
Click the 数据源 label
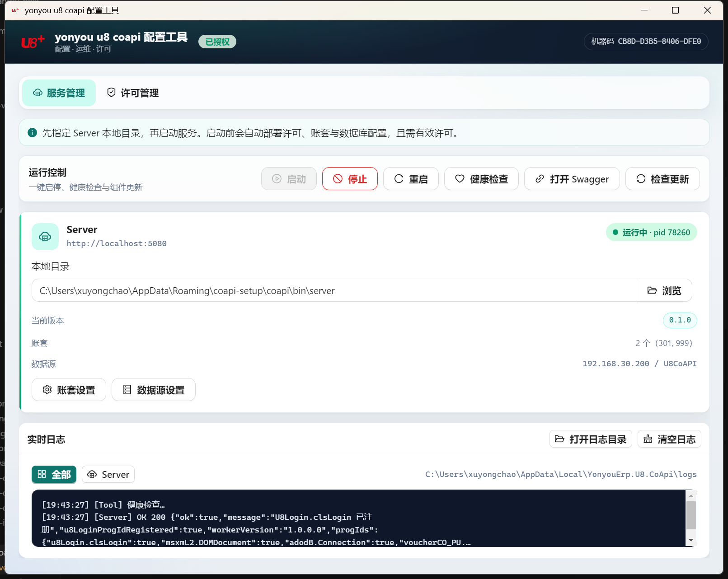pyautogui.click(x=43, y=364)
